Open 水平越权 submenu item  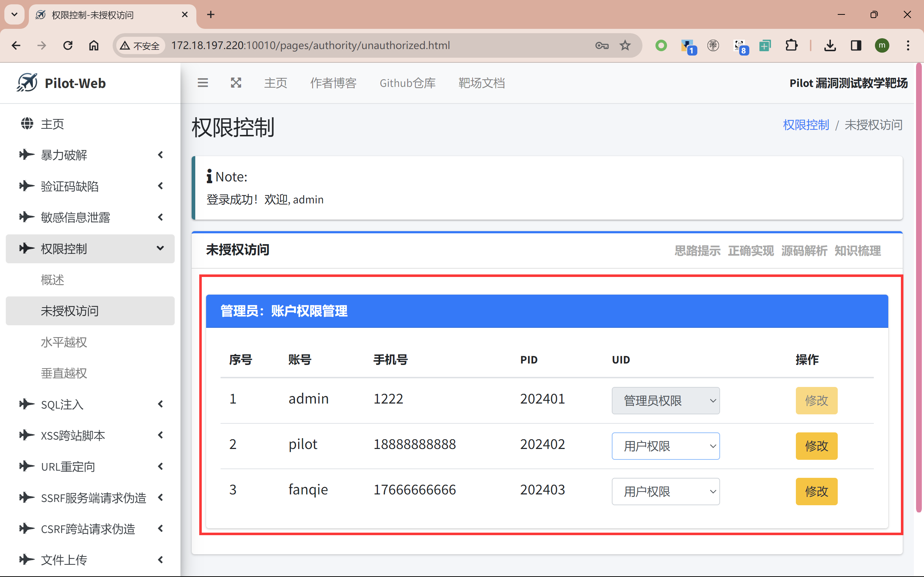(64, 342)
